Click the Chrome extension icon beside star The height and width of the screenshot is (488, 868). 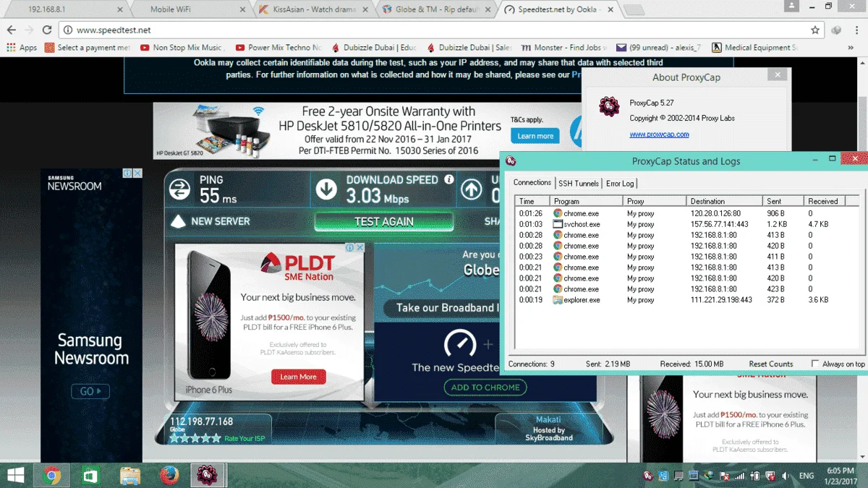(836, 30)
